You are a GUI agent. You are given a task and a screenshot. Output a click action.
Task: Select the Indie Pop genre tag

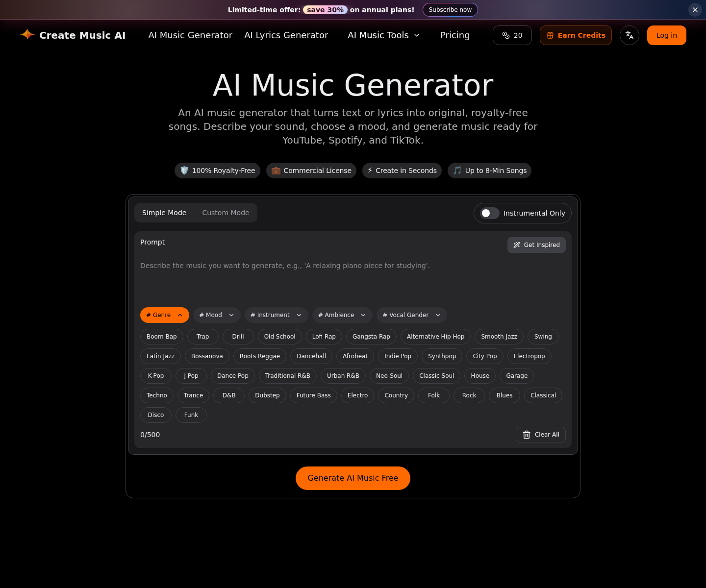(398, 356)
